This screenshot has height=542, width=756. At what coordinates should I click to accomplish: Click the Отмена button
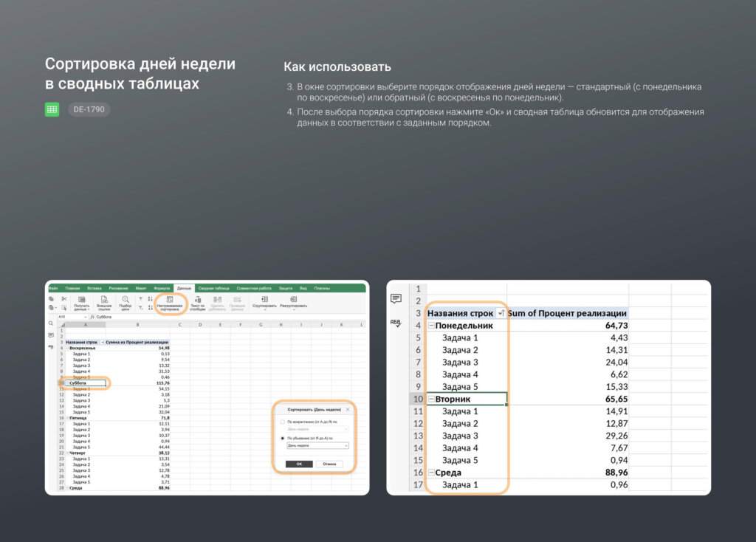click(x=329, y=464)
